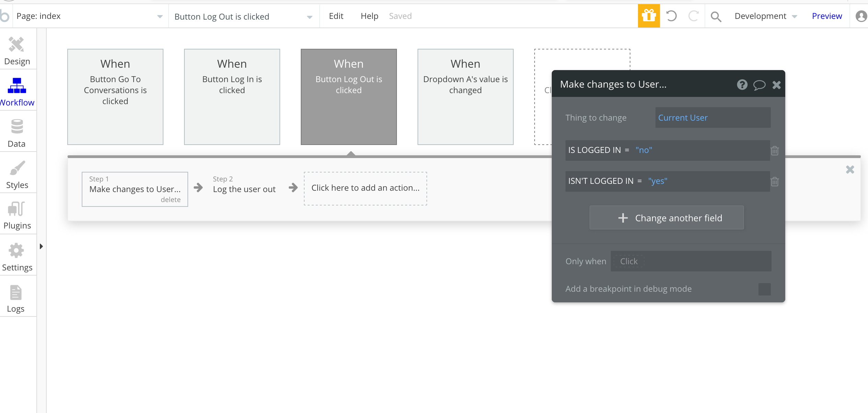Go to the Styles section
868x413 pixels.
17,175
